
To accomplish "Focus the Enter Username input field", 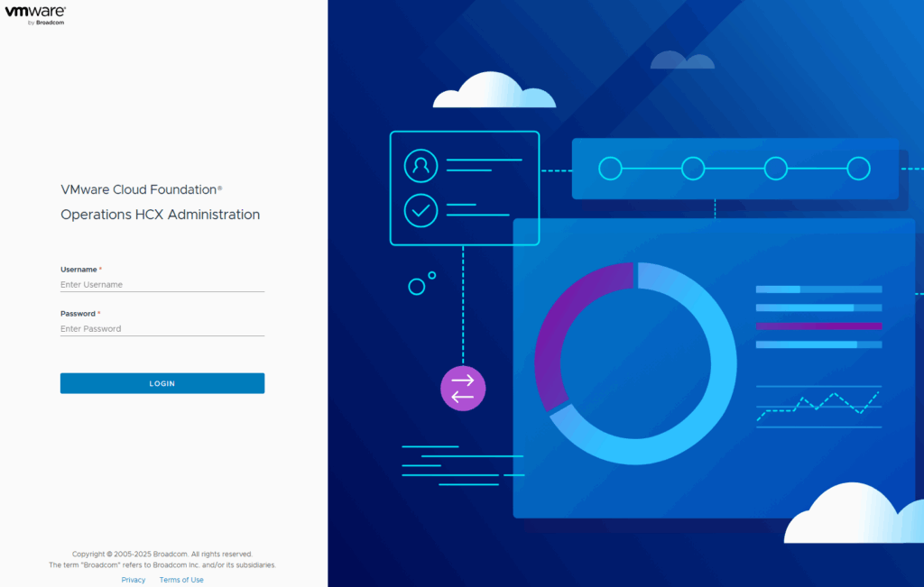I will 162,285.
